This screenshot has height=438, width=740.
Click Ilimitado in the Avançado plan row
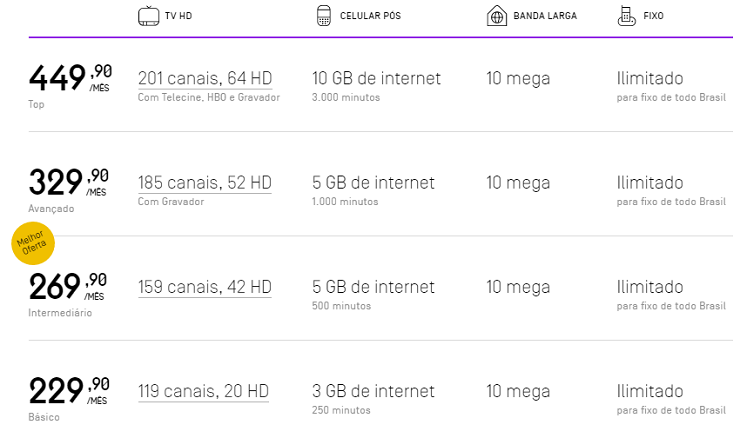pos(650,183)
